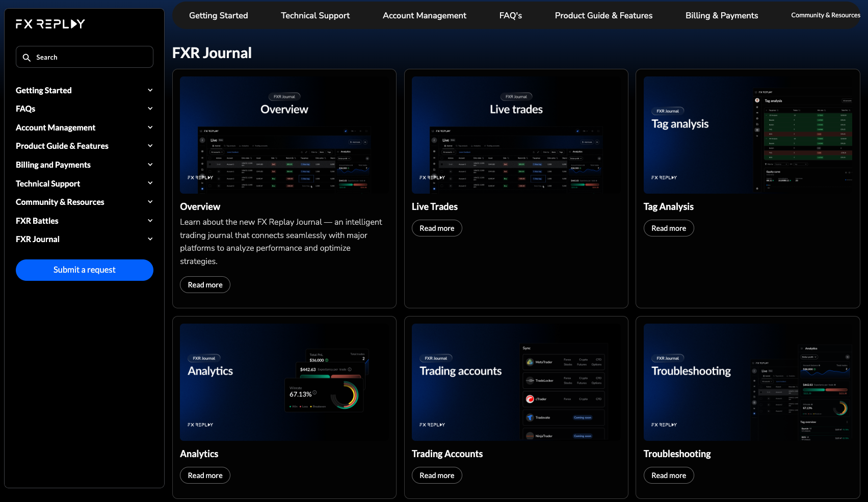Expand the FXR Journal sidebar chevron
Viewport: 868px width, 502px height.
[150, 239]
